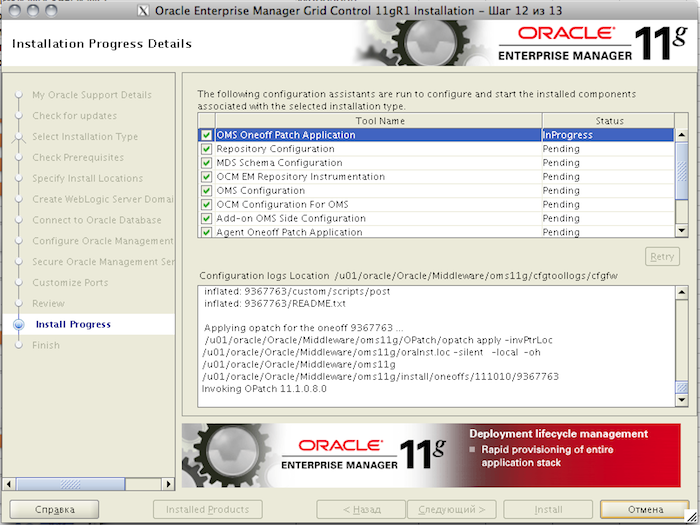The image size is (700, 525).
Task: Toggle Add-on OMS Side Configuration checkbox
Action: tap(206, 218)
